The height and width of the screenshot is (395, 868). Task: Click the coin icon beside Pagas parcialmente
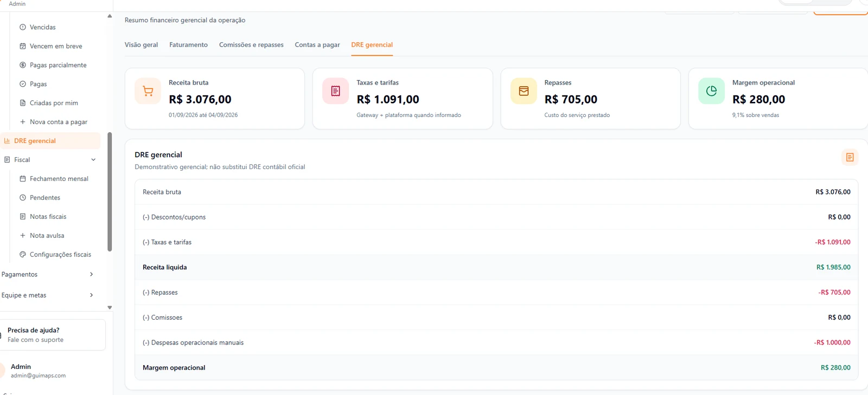pyautogui.click(x=23, y=65)
